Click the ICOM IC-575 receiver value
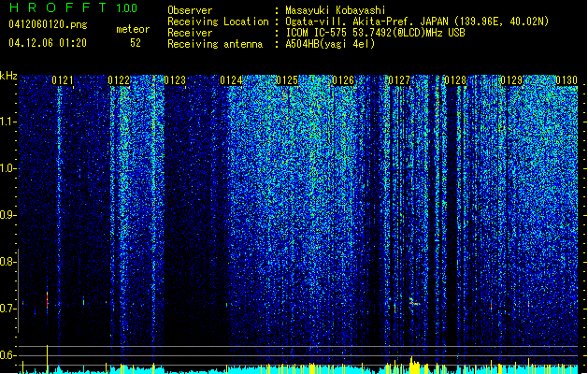 point(375,33)
